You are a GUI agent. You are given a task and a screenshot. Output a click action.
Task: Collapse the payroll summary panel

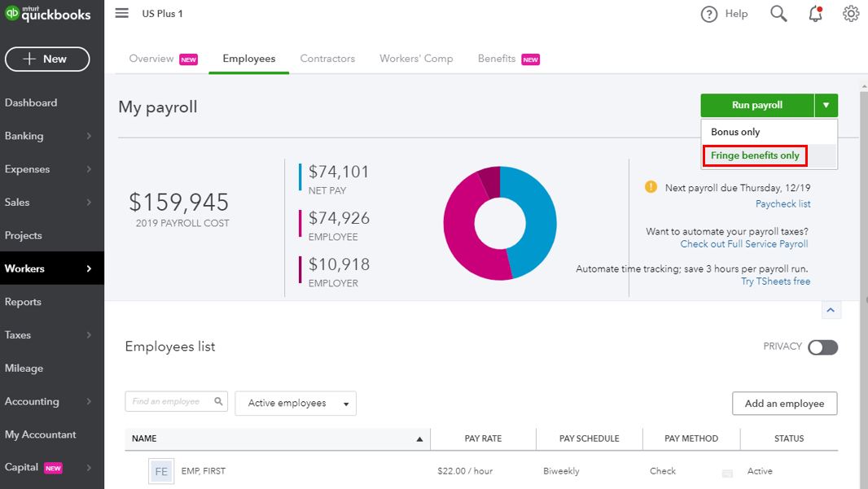(x=831, y=310)
